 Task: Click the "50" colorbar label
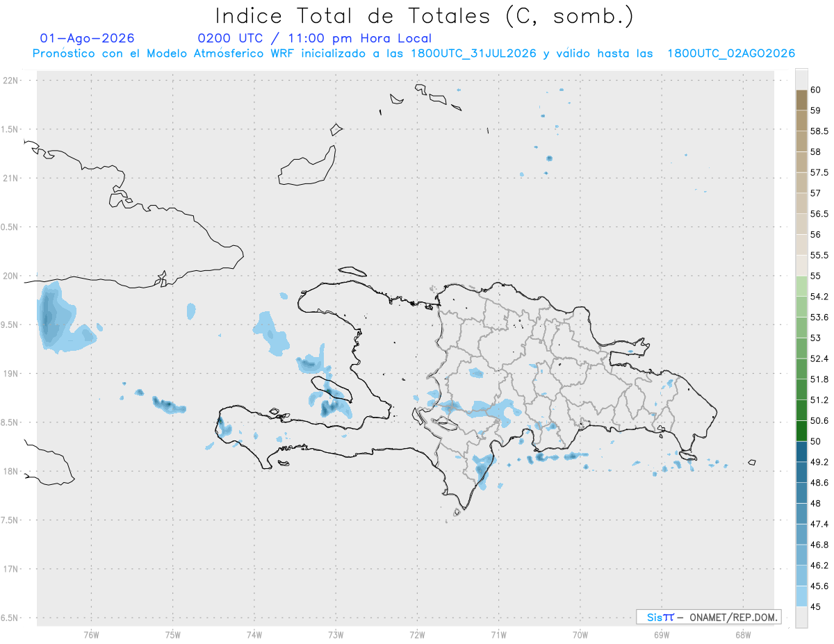[x=815, y=441]
